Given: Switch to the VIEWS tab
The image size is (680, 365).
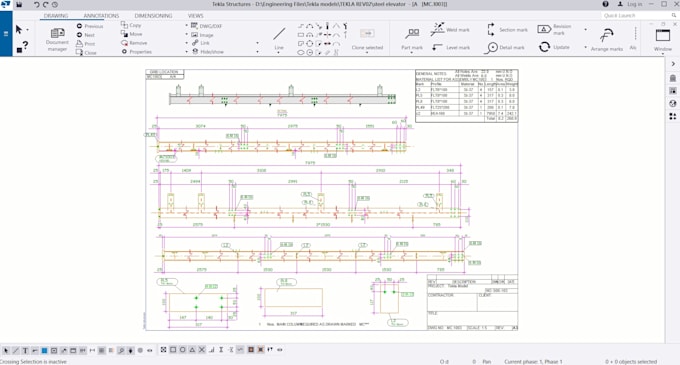Looking at the screenshot, I should pos(195,16).
